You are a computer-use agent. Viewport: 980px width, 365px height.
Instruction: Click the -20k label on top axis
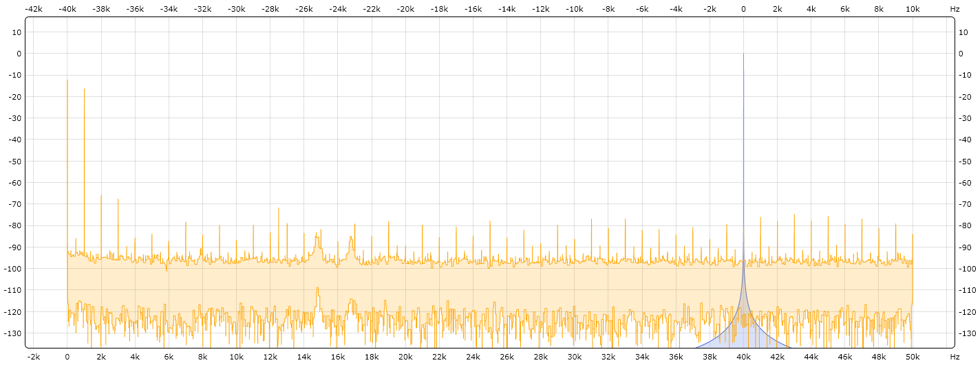(x=405, y=9)
